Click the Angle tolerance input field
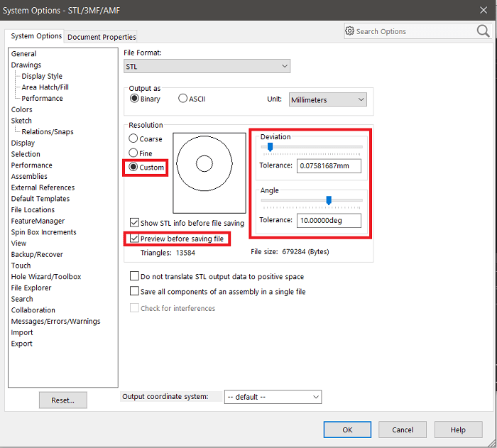 pyautogui.click(x=328, y=220)
